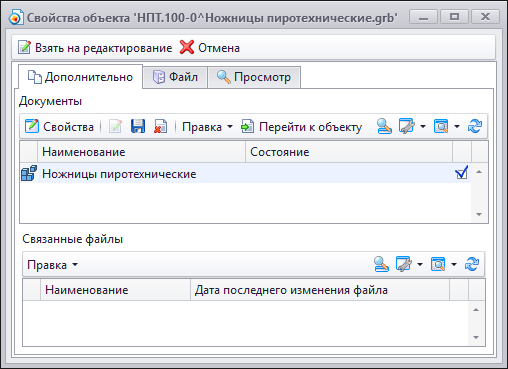Open the 'Правка' dropdown in linked files toolbar
Viewport: 508px width, 369px height.
[52, 265]
